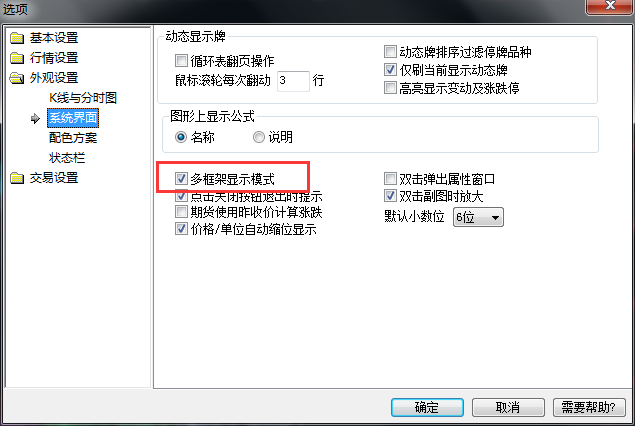
Task: Open 需要帮助? help button
Action: [589, 407]
